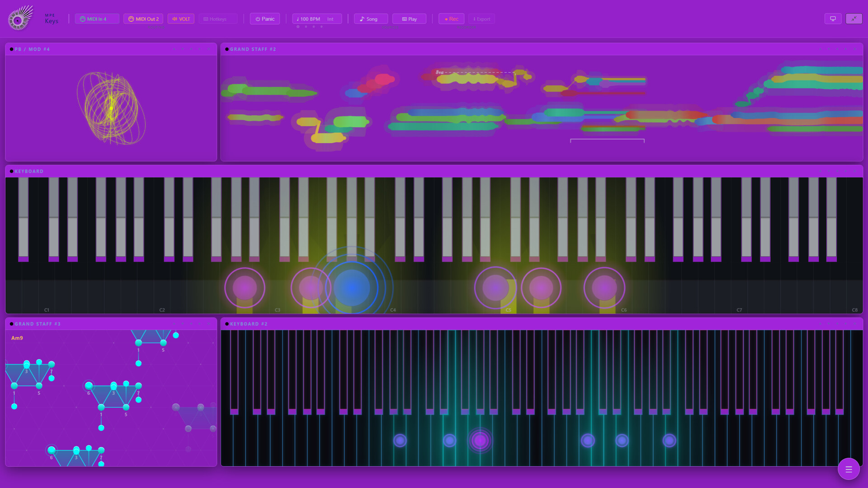Click the black dot beside Grand Staff #3
Image resolution: width=868 pixels, height=488 pixels.
11,324
